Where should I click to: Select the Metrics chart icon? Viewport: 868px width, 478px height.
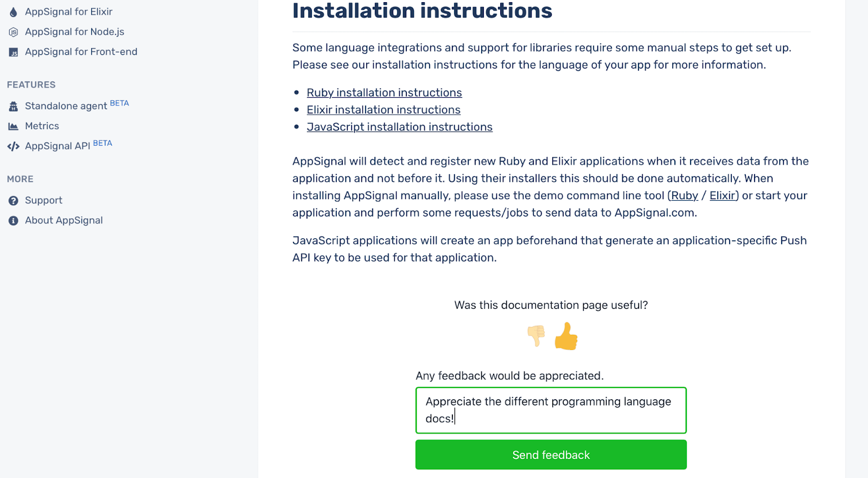click(x=13, y=126)
